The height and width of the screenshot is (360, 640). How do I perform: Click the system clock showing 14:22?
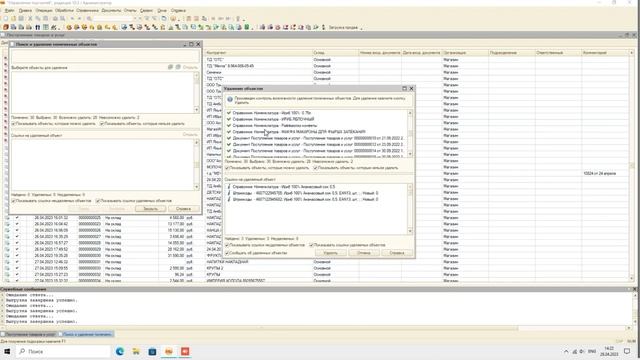coord(609,351)
